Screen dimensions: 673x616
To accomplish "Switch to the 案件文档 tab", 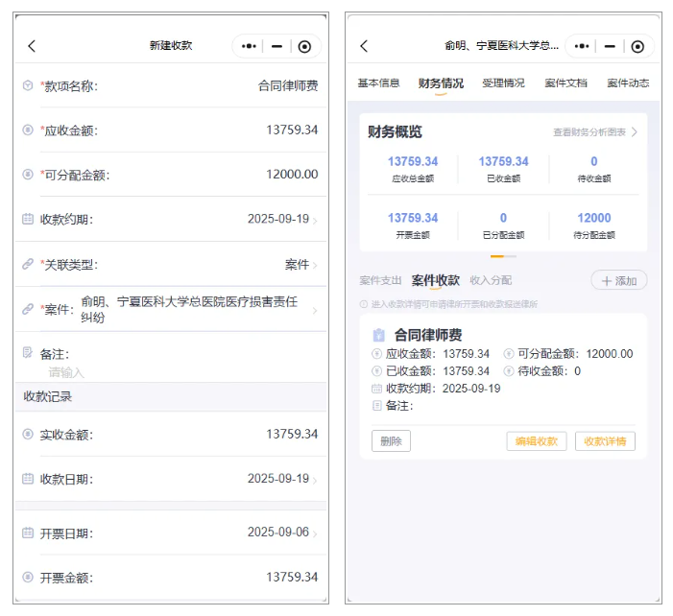I will (565, 83).
